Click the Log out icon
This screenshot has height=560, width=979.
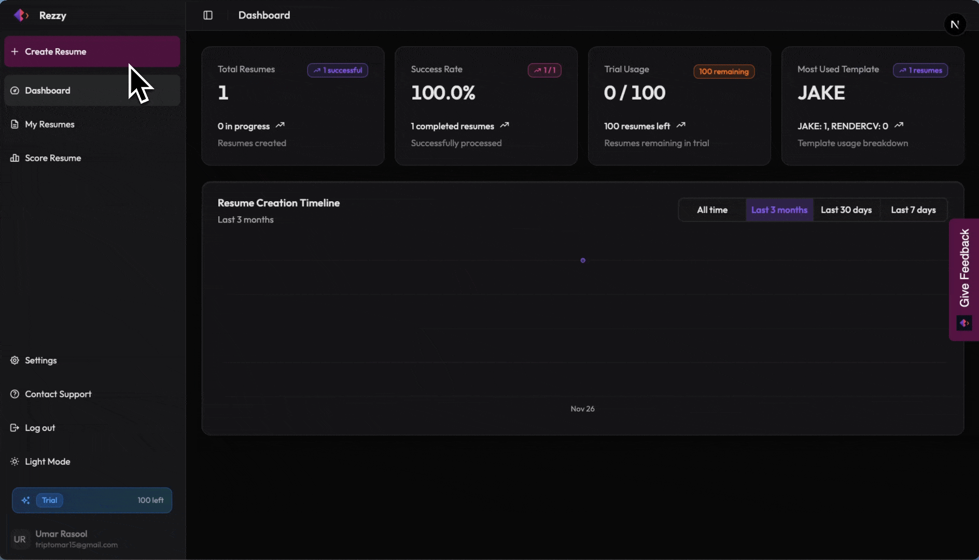(x=15, y=428)
